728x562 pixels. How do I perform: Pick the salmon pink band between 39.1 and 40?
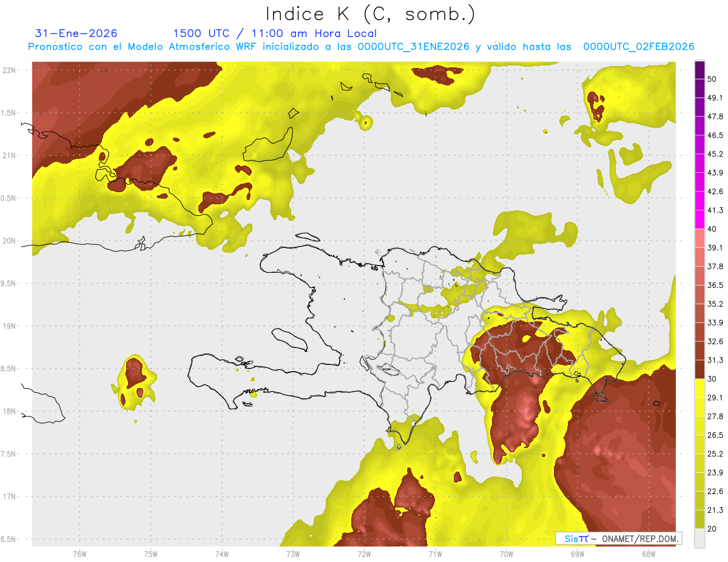pyautogui.click(x=699, y=238)
